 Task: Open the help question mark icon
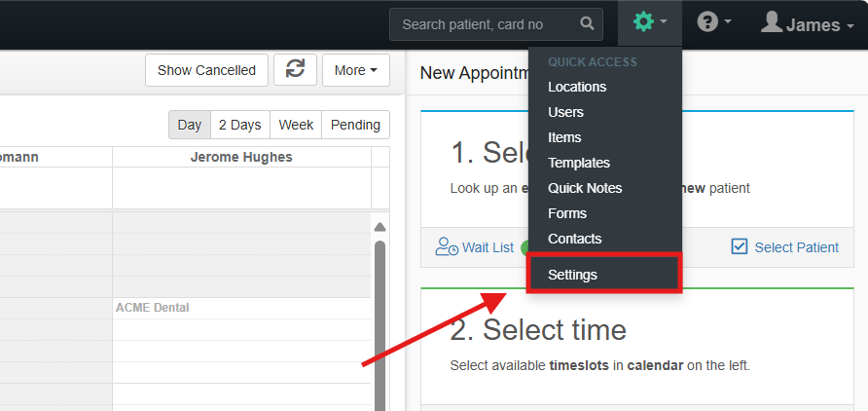[706, 22]
